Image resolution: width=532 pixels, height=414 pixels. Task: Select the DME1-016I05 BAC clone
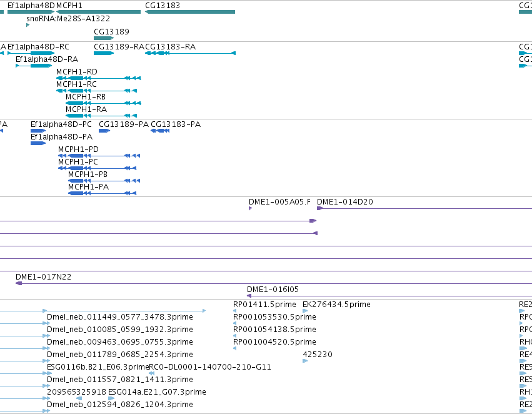pyautogui.click(x=389, y=296)
